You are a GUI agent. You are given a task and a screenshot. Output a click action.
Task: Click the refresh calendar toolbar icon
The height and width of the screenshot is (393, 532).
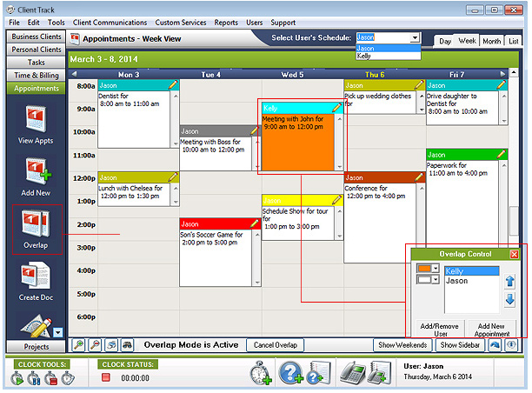111,345
